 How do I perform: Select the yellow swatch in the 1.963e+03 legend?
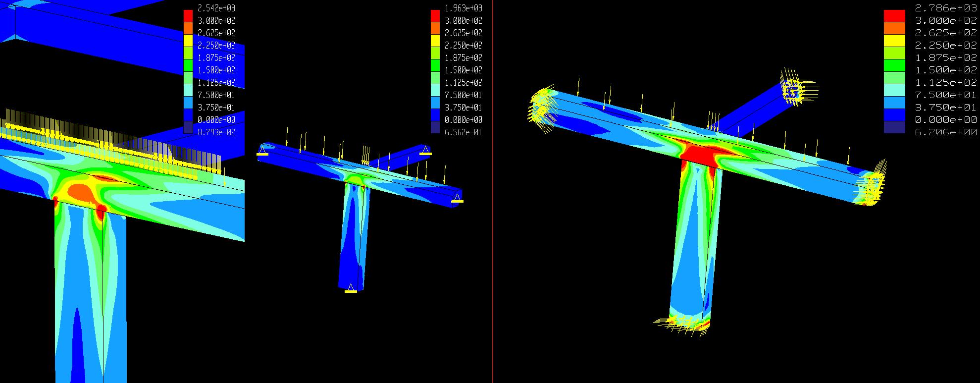pyautogui.click(x=435, y=40)
